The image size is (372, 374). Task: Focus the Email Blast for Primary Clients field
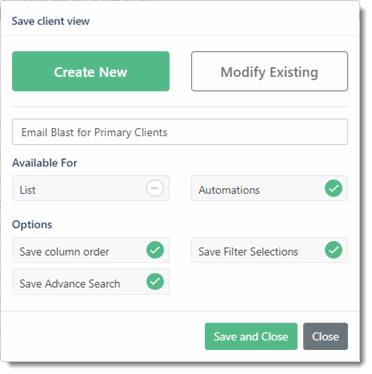click(x=180, y=132)
